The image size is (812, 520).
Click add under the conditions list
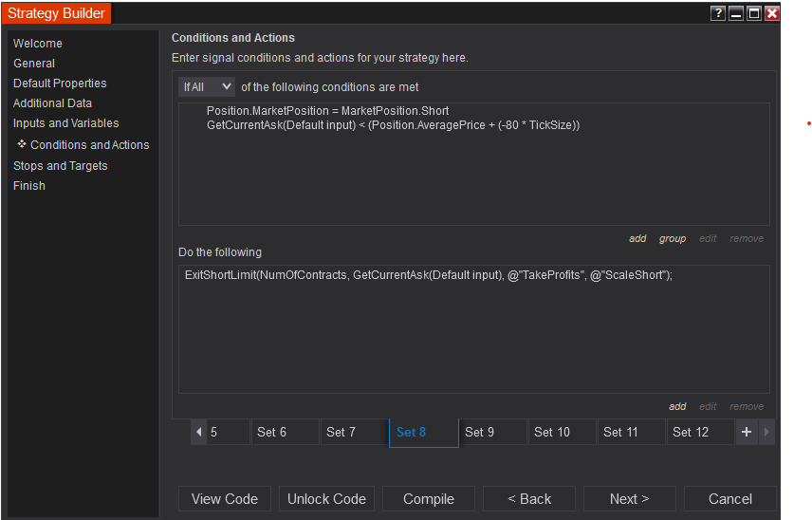pos(637,238)
